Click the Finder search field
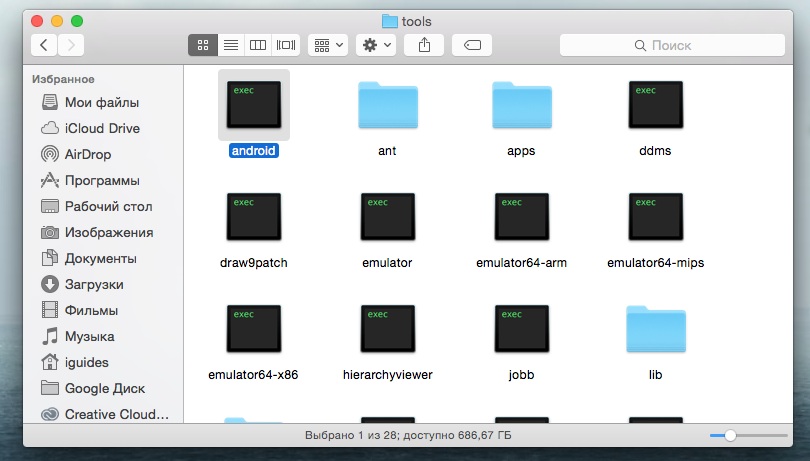This screenshot has width=810, height=461. [x=670, y=45]
